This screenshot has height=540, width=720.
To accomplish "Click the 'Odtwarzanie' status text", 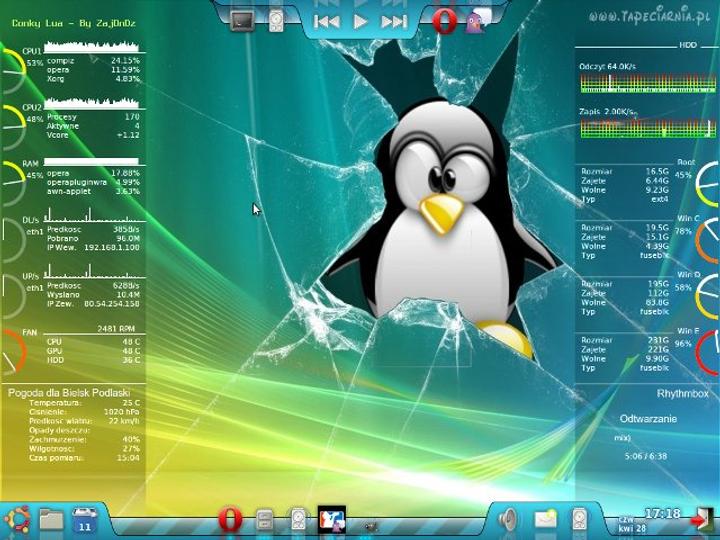I will tap(648, 419).
